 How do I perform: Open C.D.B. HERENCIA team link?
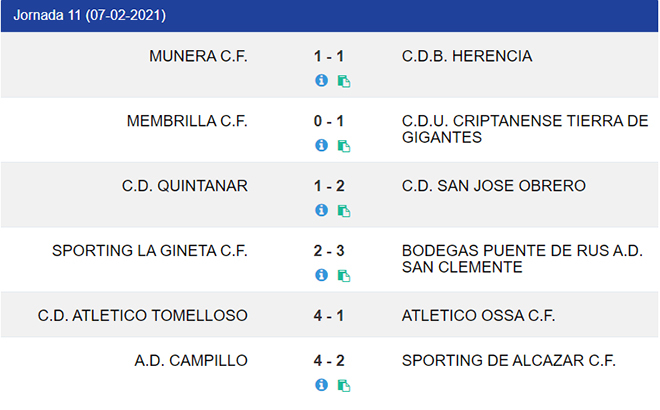tap(467, 56)
